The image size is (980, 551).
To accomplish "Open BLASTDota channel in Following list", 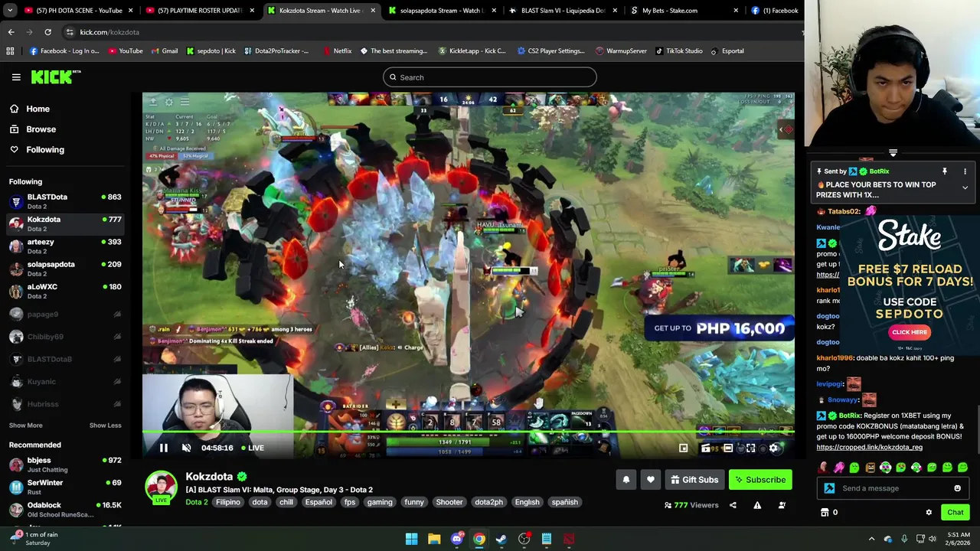I will click(65, 201).
